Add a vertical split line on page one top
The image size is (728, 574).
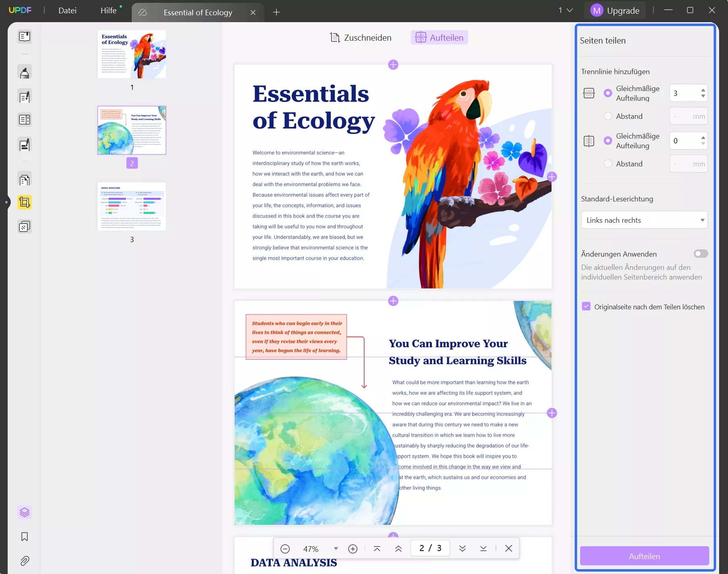click(x=393, y=64)
